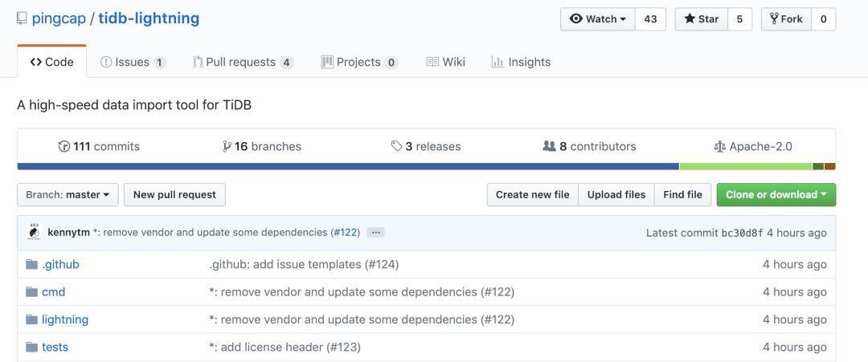Click the lightning folder icon
This screenshot has height=362, width=868.
31,319
